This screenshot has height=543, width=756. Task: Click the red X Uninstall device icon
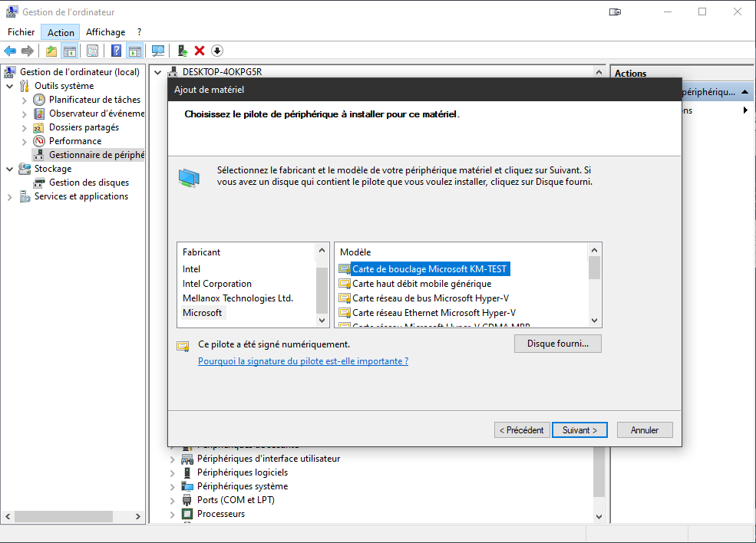pos(200,51)
